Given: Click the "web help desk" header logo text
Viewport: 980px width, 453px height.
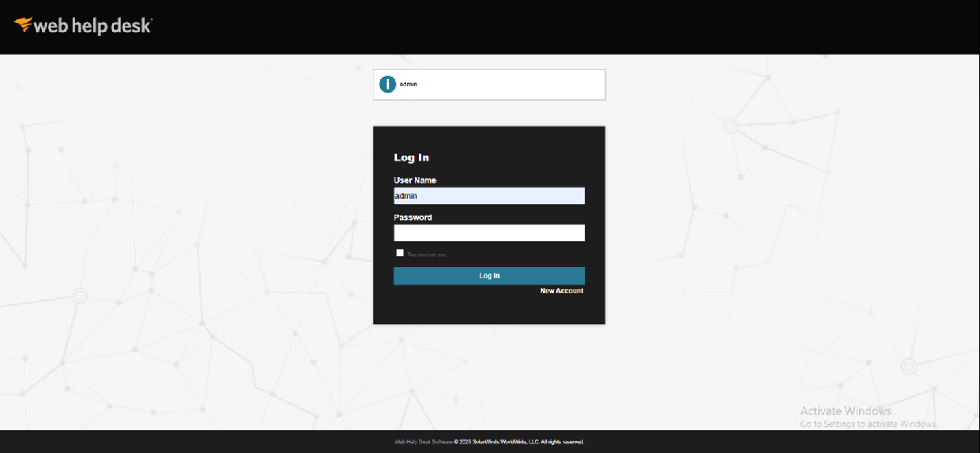Looking at the screenshot, I should click(93, 26).
